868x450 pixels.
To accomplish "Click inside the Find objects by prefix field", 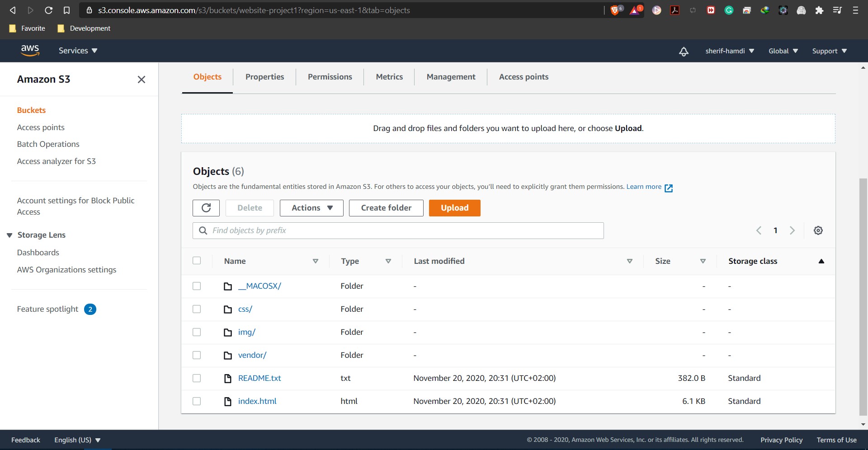I will (398, 230).
